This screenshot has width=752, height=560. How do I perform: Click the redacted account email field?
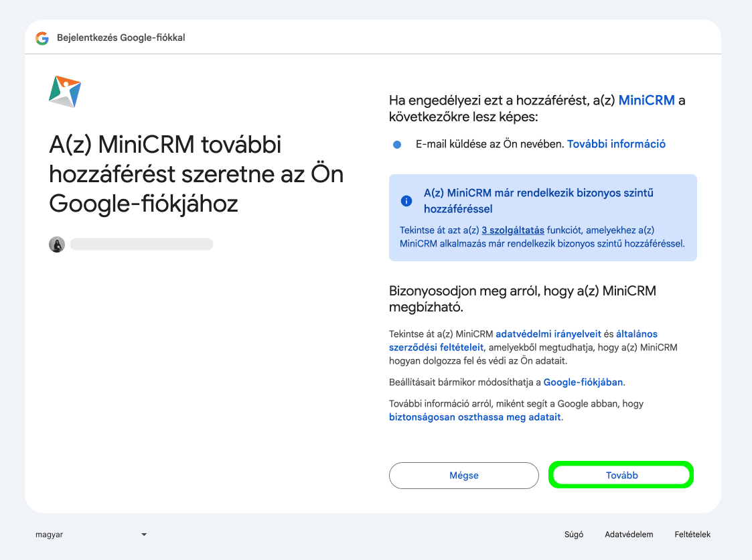coord(141,244)
